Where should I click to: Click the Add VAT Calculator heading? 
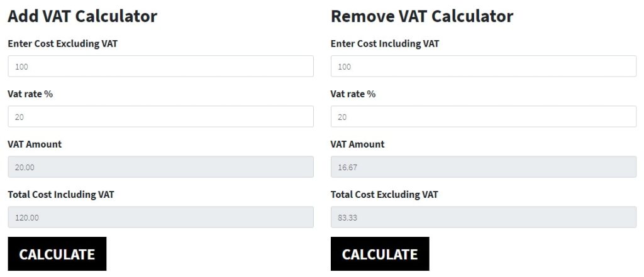(82, 16)
